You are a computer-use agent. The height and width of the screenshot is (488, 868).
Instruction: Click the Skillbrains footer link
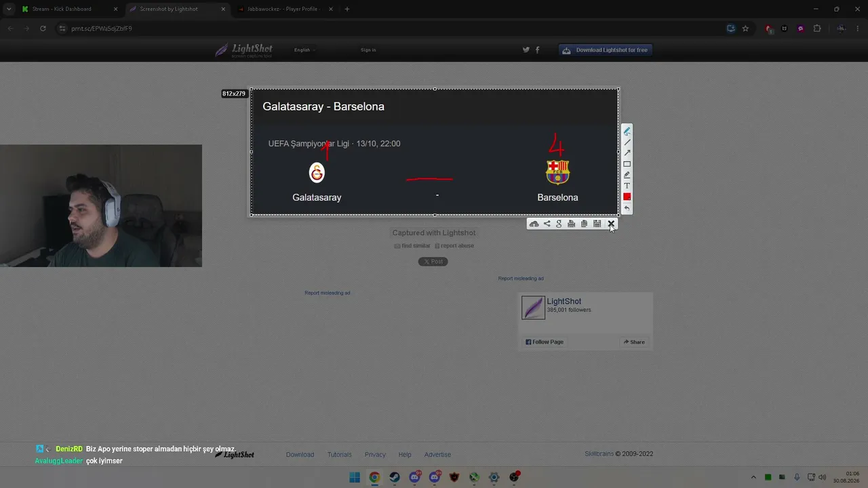tap(599, 454)
